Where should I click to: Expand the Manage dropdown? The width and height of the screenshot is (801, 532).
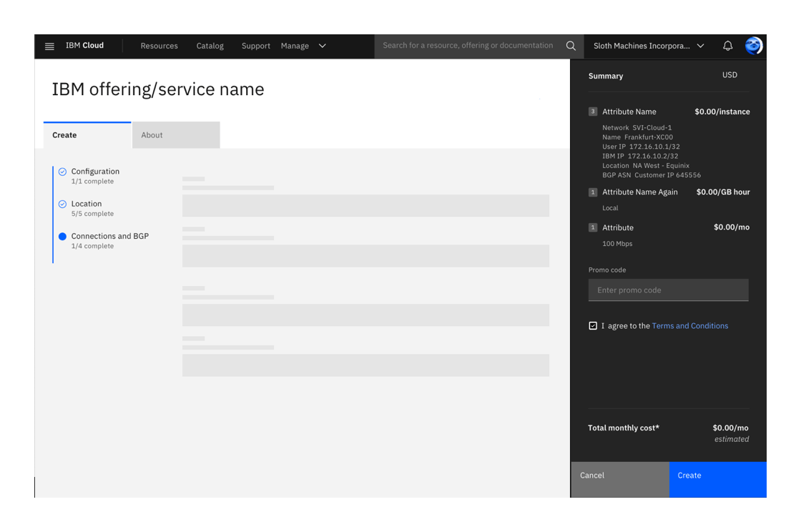pyautogui.click(x=303, y=46)
